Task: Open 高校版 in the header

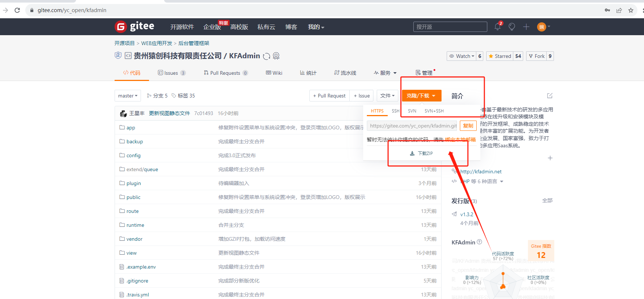Action: (239, 27)
